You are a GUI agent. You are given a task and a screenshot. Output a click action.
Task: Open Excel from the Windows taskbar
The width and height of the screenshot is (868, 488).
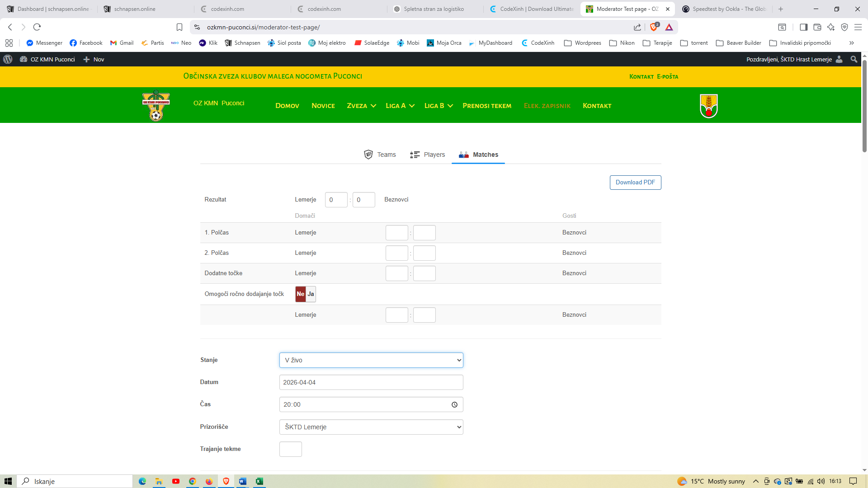click(x=259, y=481)
